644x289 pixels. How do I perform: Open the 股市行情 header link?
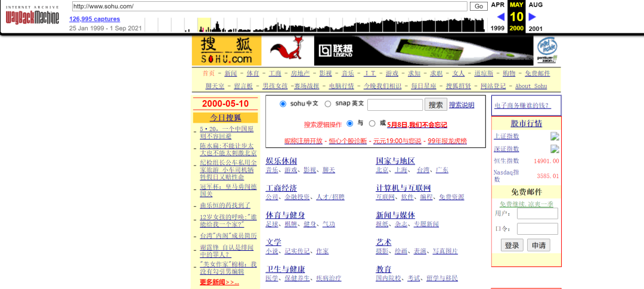click(527, 123)
